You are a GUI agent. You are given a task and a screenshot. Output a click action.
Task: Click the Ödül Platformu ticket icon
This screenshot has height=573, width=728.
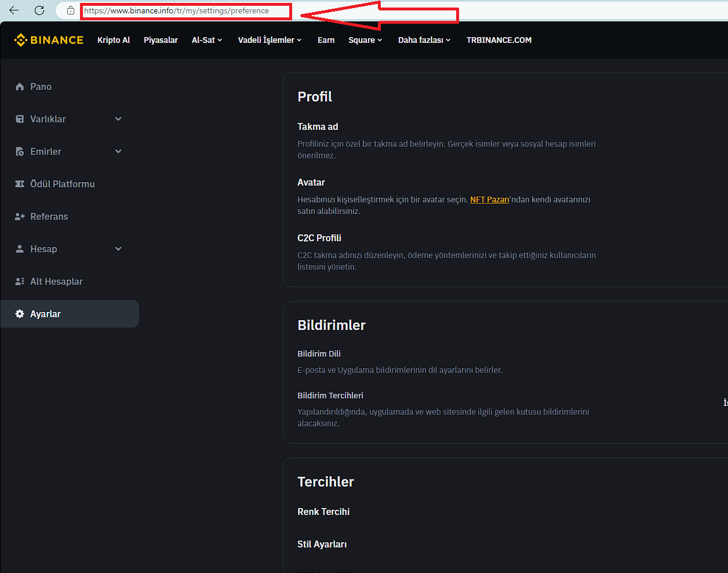click(x=20, y=184)
